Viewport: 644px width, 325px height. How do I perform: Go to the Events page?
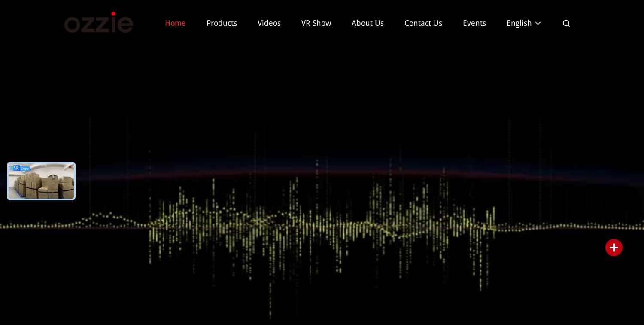coord(474,23)
